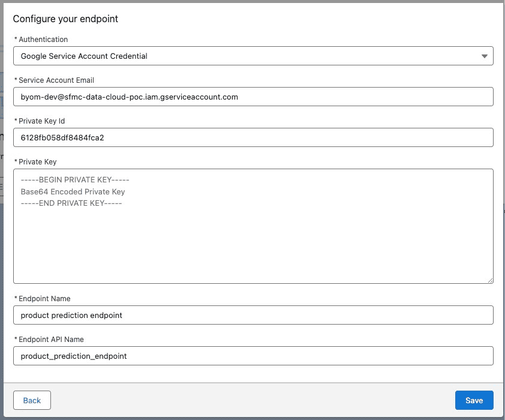Viewport: 505px width, 420px height.
Task: Focus the Endpoint API Name field
Action: tap(252, 356)
